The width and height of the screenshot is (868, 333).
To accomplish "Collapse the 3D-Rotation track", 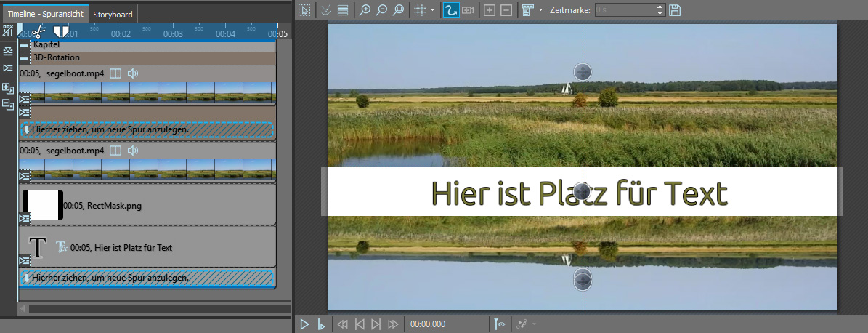I will click(x=24, y=57).
